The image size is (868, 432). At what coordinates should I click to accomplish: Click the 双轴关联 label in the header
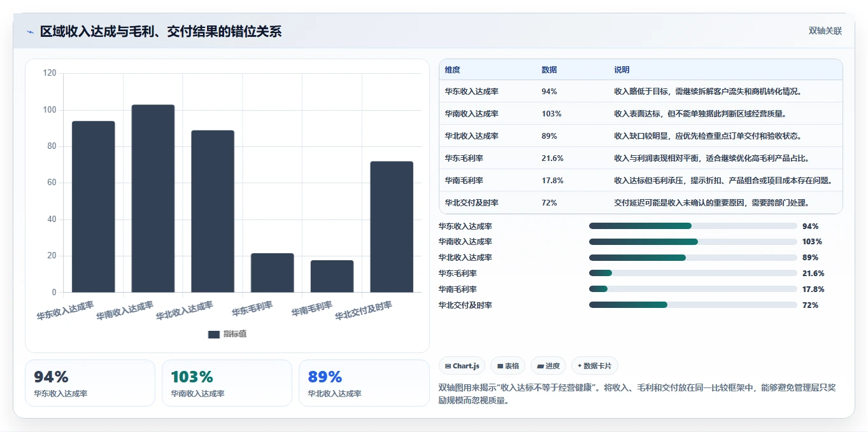coord(825,31)
